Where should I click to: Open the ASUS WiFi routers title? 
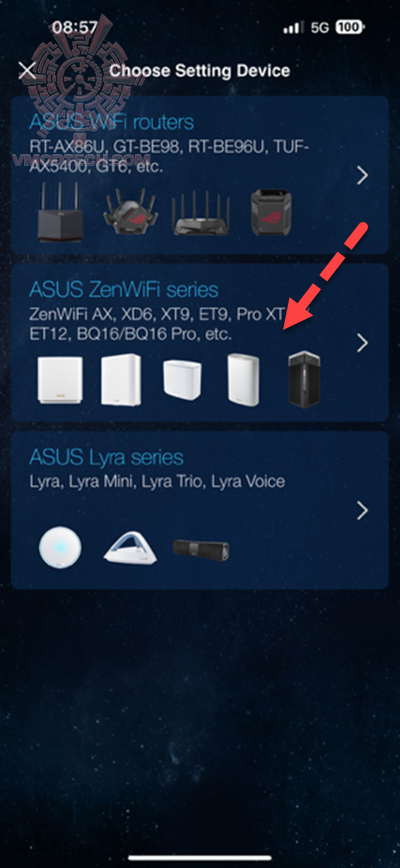(x=111, y=122)
